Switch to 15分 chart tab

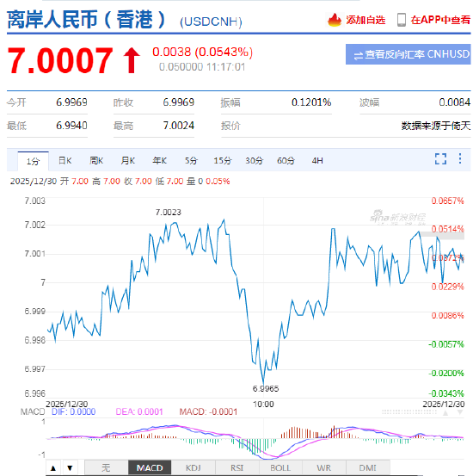coord(223,160)
